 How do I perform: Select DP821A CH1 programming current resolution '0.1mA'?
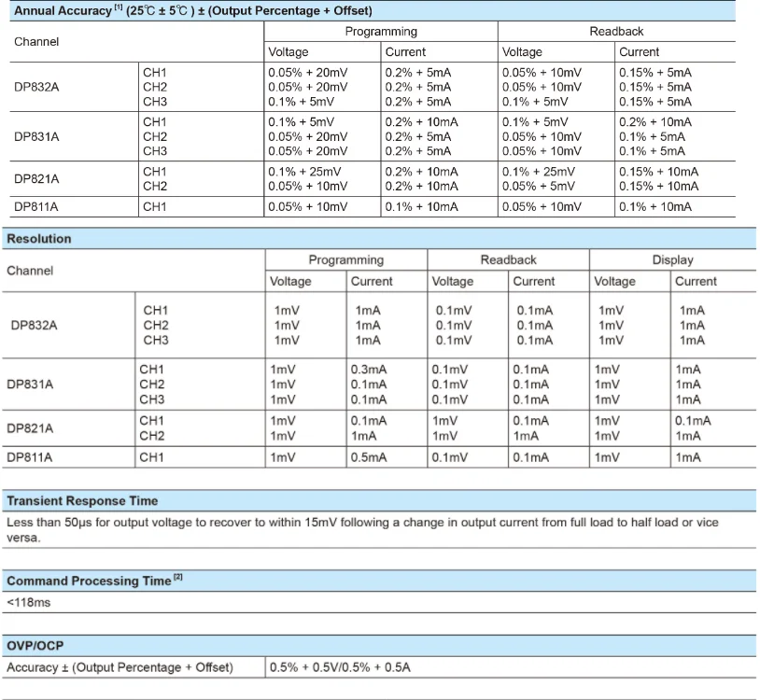369,421
